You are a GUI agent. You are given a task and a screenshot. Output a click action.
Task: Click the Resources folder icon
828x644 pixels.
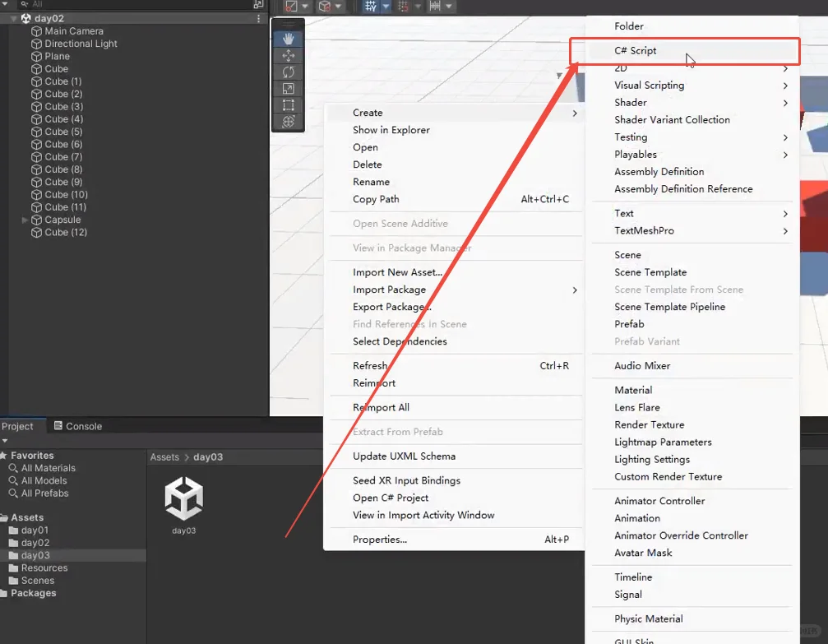(x=14, y=568)
